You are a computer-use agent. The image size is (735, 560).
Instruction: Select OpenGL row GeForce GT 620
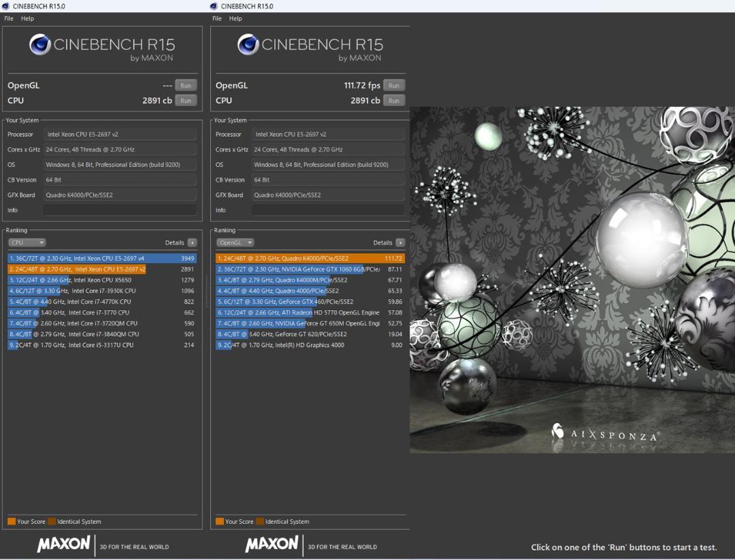click(x=310, y=333)
